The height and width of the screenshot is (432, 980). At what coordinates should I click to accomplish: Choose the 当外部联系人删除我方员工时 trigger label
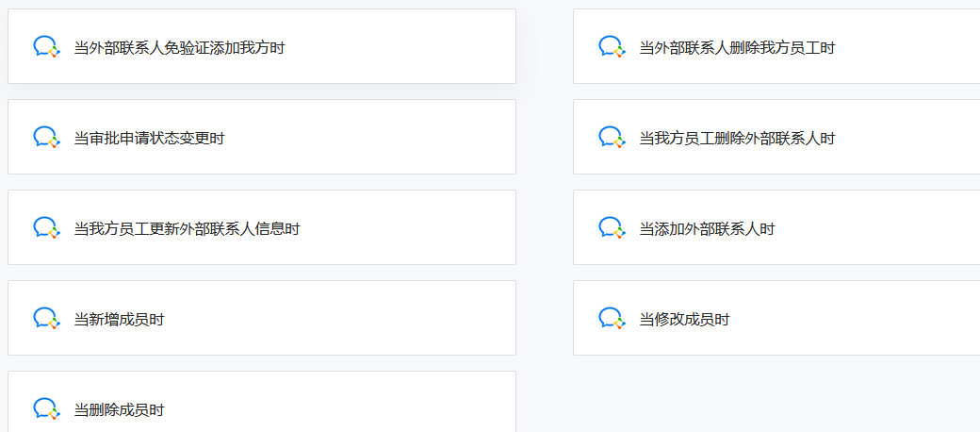pos(737,48)
